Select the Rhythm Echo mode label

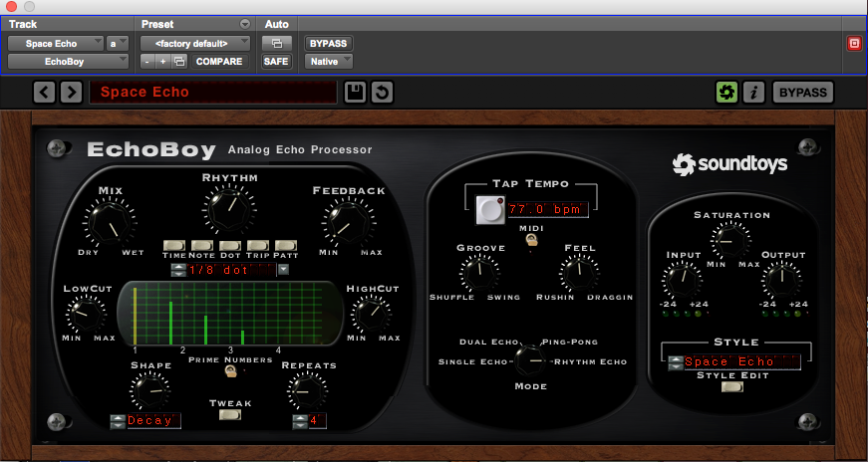pyautogui.click(x=591, y=361)
